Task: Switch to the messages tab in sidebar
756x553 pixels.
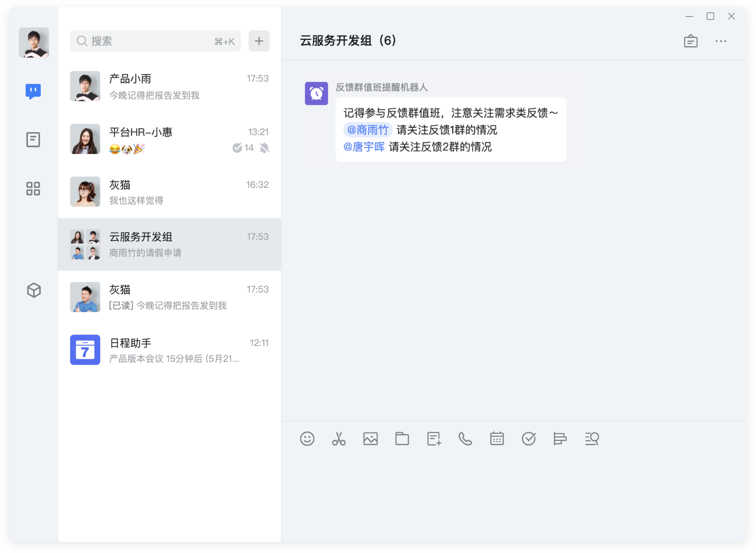Action: click(33, 91)
